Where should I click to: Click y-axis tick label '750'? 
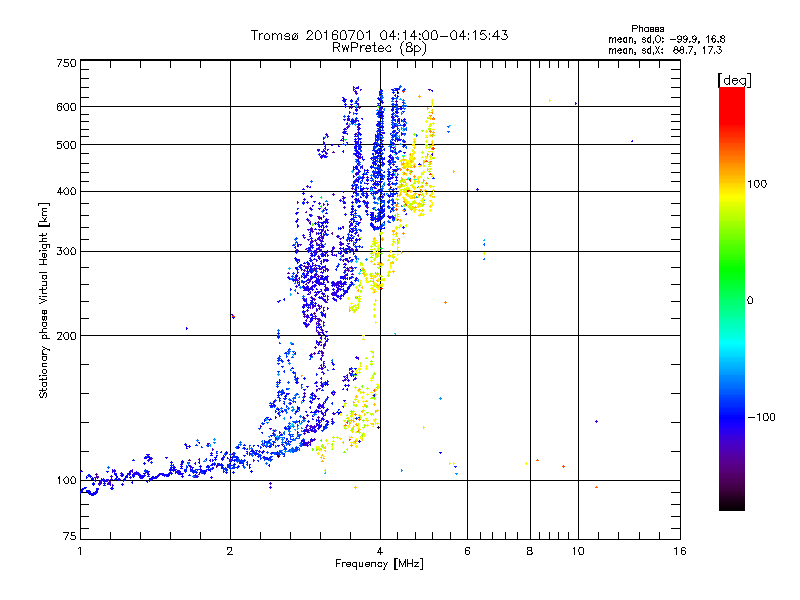66,63
